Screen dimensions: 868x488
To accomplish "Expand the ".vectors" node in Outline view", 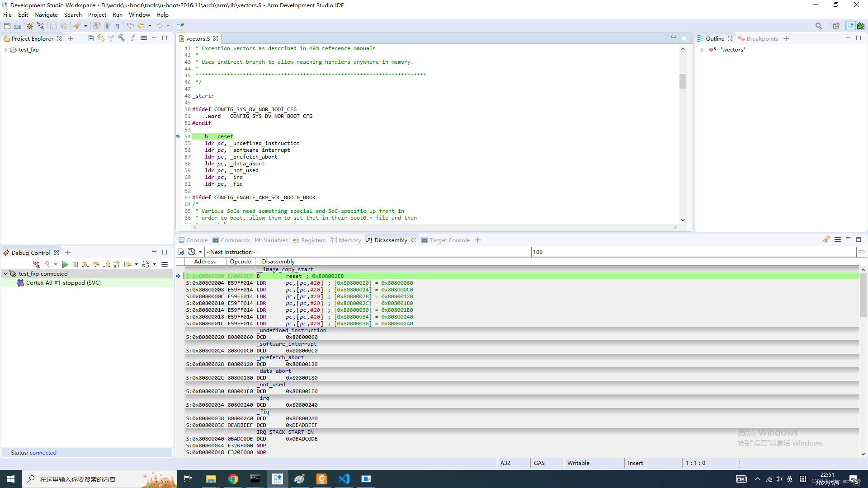I will (702, 50).
